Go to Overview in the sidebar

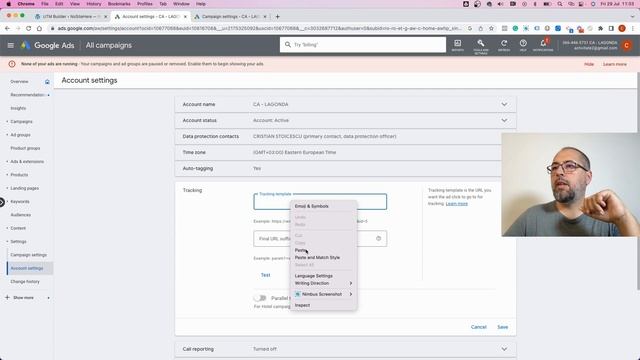point(19,82)
